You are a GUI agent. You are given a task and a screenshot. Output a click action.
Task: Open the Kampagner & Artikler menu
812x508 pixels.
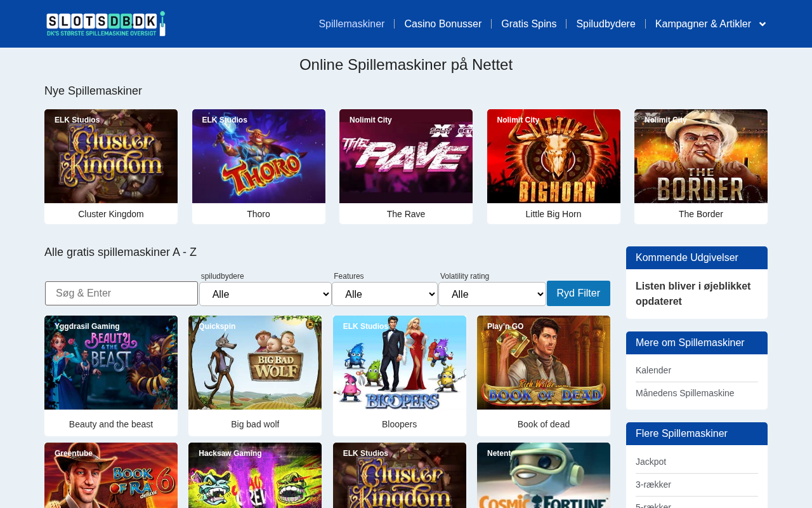703,24
